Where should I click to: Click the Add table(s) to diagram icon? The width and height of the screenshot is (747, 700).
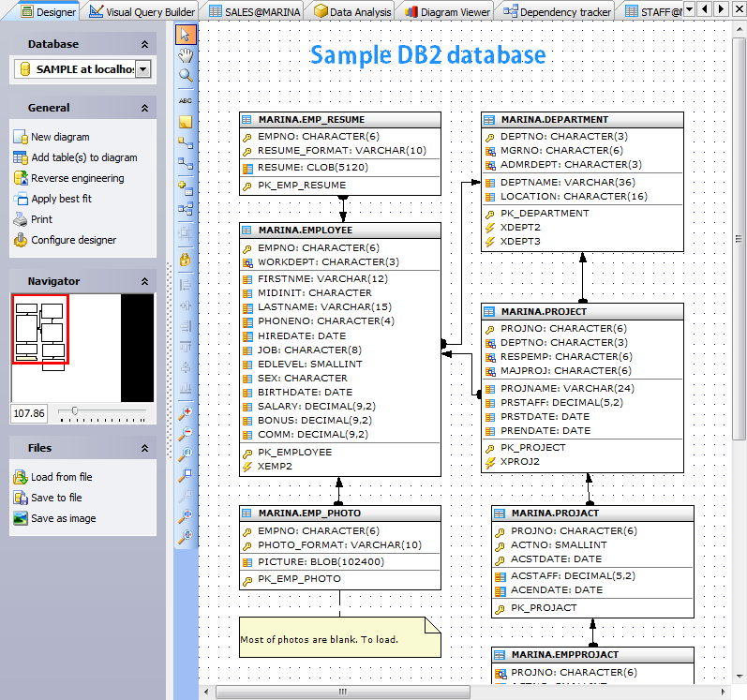point(21,157)
